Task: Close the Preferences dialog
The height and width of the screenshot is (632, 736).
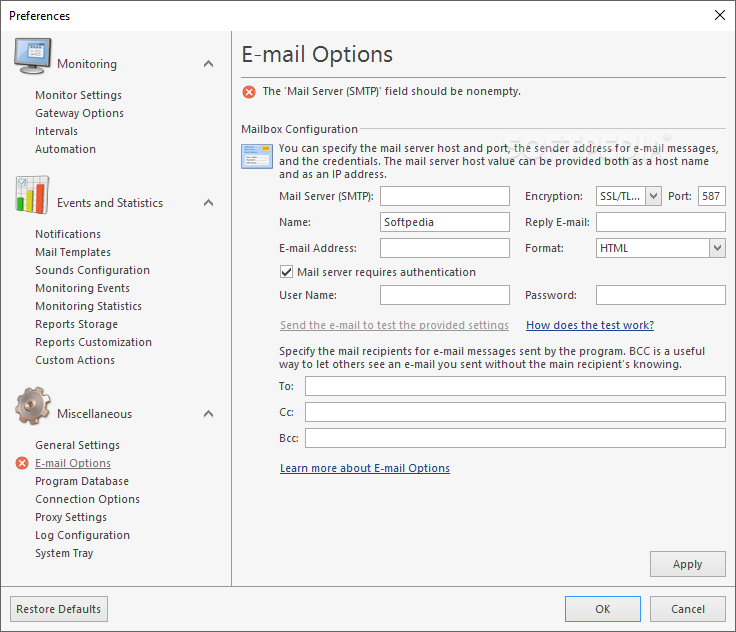Action: pos(720,15)
